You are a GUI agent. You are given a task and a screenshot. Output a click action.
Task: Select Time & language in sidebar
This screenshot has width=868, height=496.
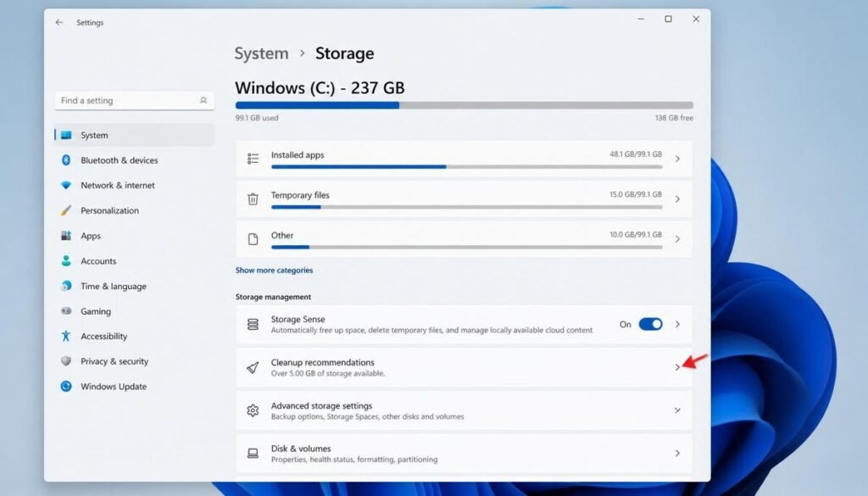tap(135, 287)
